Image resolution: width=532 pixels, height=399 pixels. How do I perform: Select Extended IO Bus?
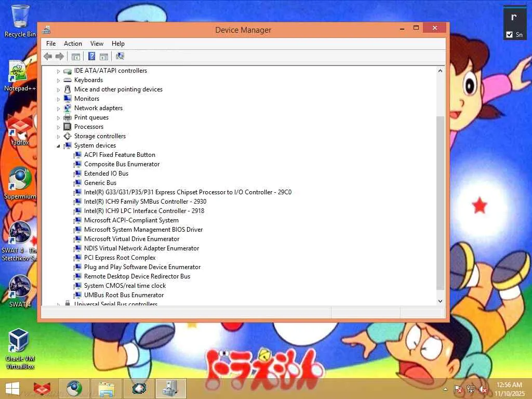tap(106, 174)
